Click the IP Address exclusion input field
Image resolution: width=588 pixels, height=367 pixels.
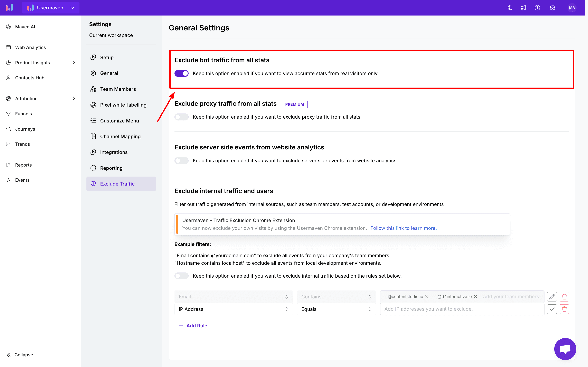tap(461, 309)
